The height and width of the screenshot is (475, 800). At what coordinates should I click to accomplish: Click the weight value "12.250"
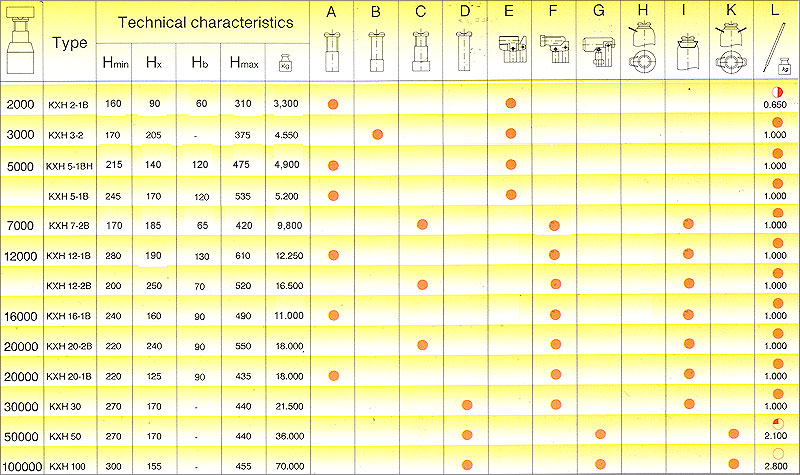click(289, 256)
